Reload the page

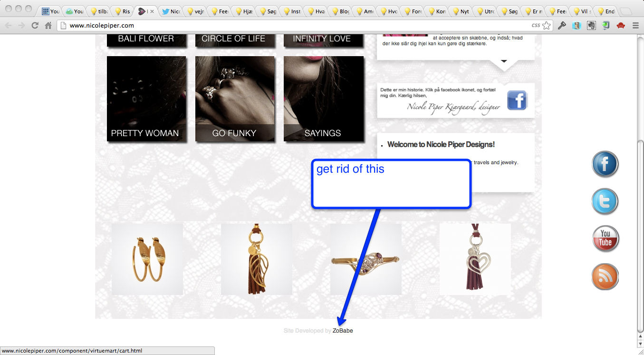point(35,26)
